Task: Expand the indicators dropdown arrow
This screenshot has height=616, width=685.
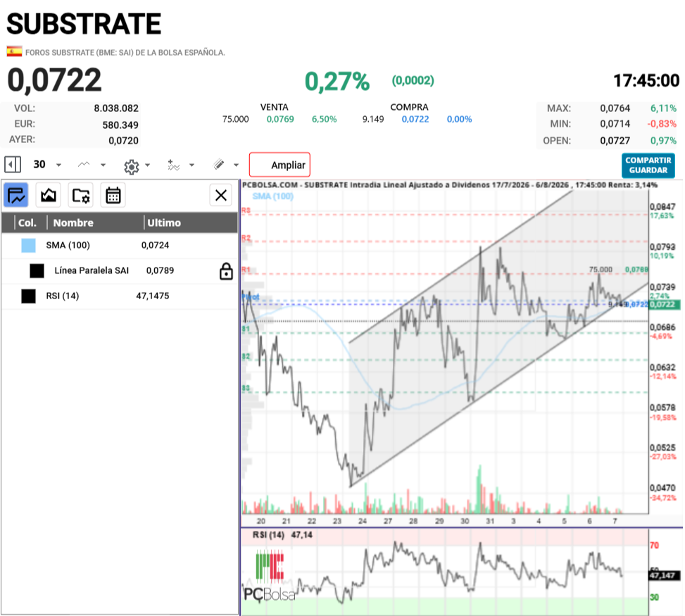Action: (191, 165)
